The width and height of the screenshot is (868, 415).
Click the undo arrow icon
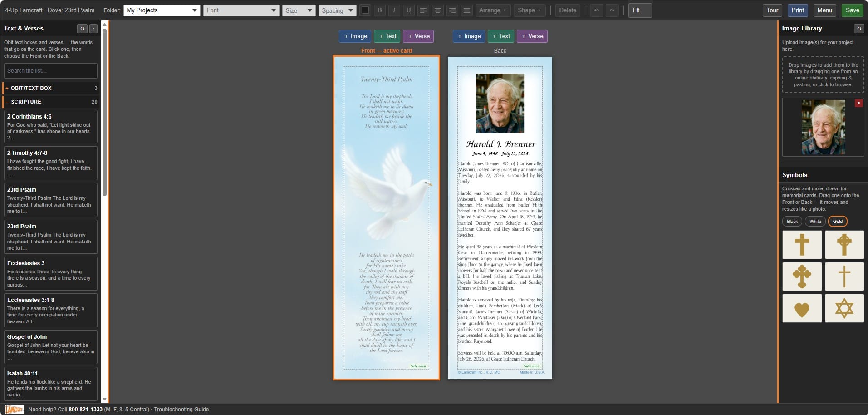pos(596,10)
